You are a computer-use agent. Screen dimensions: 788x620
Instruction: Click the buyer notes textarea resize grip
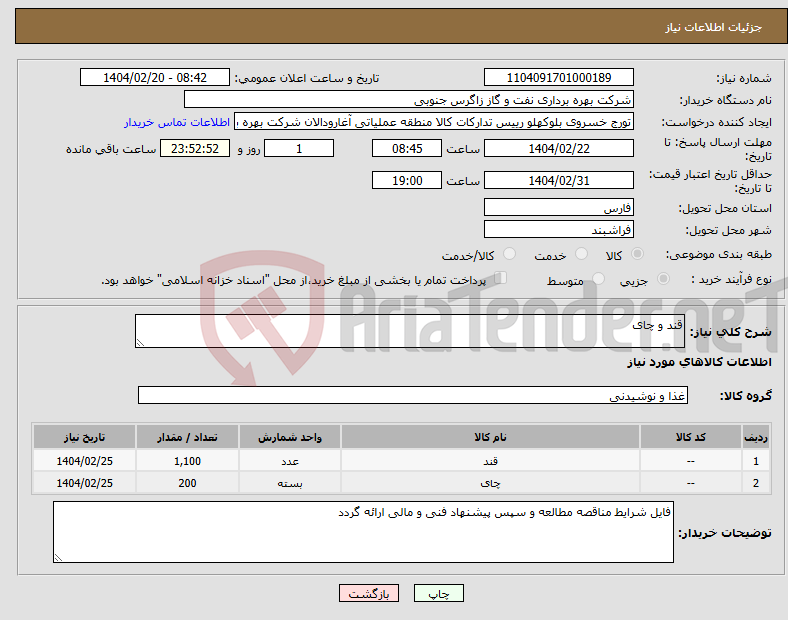[x=58, y=557]
